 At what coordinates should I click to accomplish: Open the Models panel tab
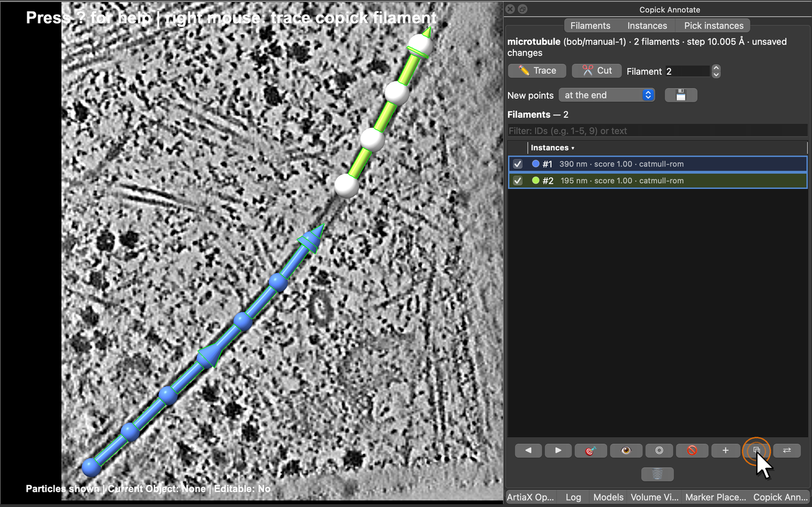click(x=608, y=497)
